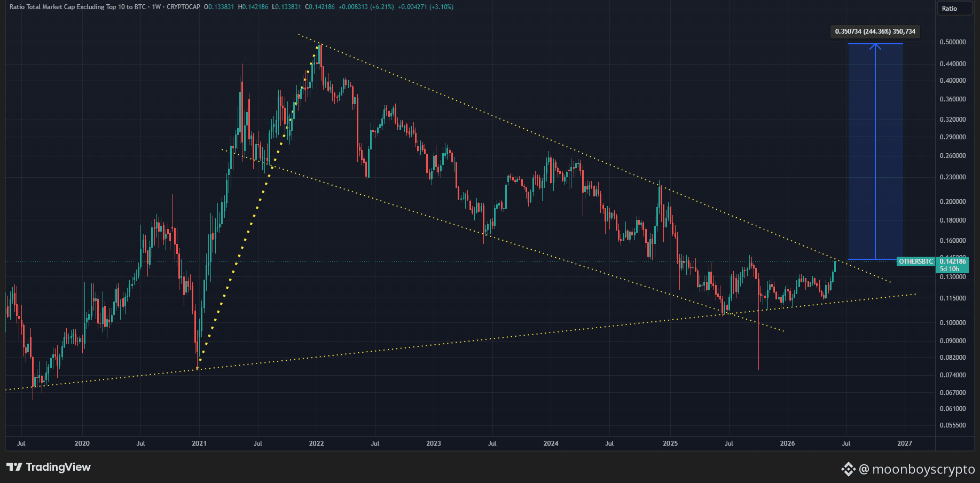980x483 pixels.
Task: Click the 0.320000 price axis label
Action: click(x=953, y=120)
